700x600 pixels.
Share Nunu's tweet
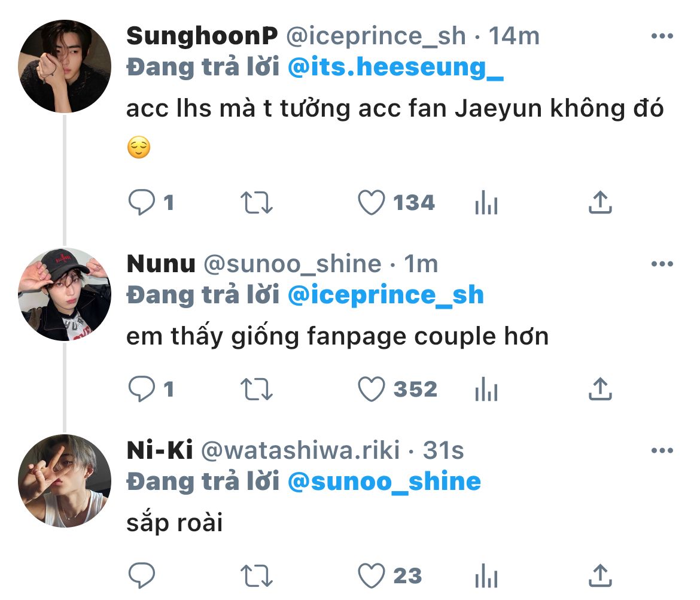coord(600,389)
